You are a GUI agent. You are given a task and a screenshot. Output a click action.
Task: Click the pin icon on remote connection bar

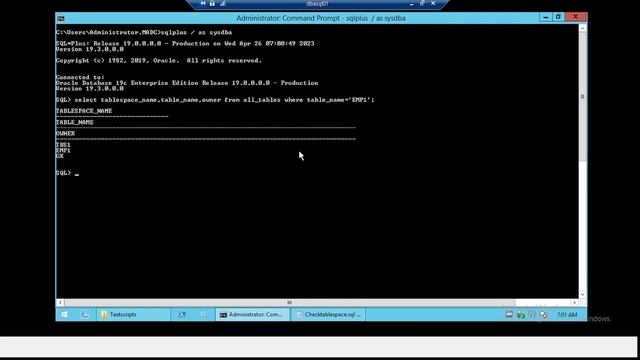(203, 3)
